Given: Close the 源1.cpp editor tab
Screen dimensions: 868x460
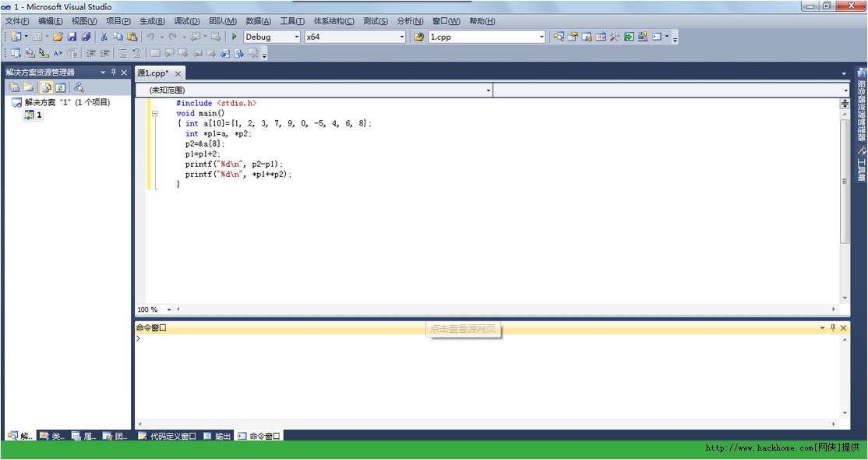Looking at the screenshot, I should [x=178, y=73].
